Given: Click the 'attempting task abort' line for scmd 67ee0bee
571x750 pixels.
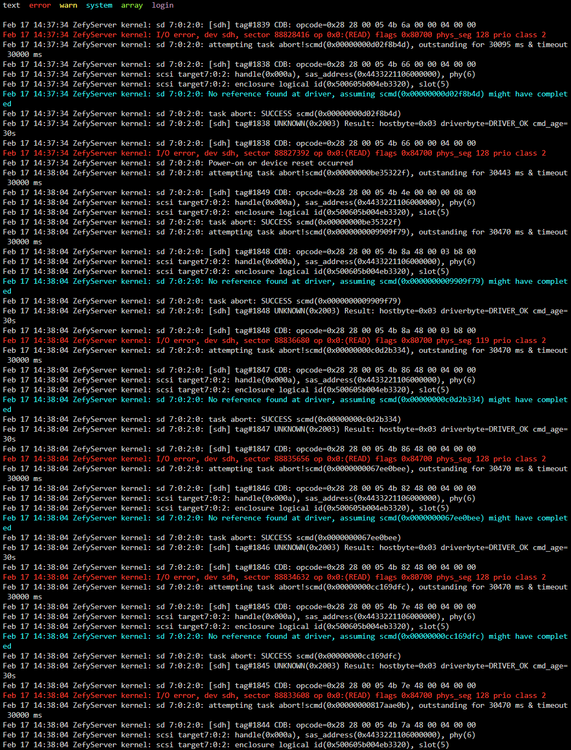Looking at the screenshot, I should point(285,474).
